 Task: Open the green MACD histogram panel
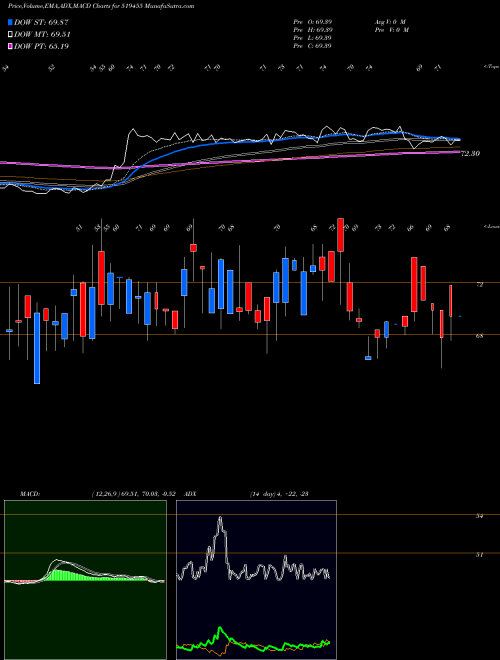[x=85, y=580]
